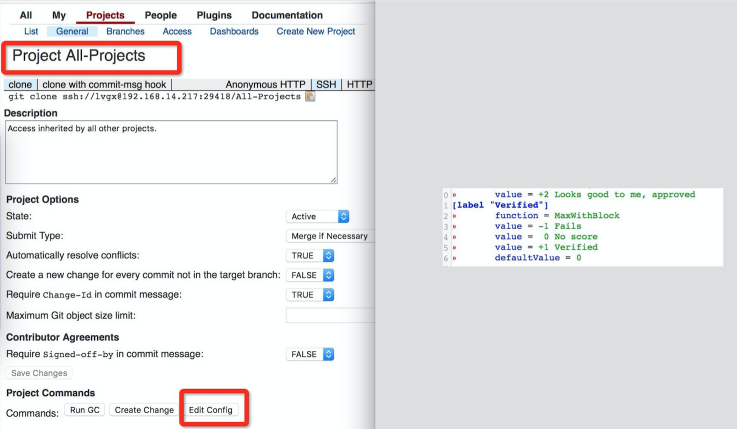The image size is (737, 429).
Task: Click the Edit Config button
Action: pyautogui.click(x=211, y=410)
